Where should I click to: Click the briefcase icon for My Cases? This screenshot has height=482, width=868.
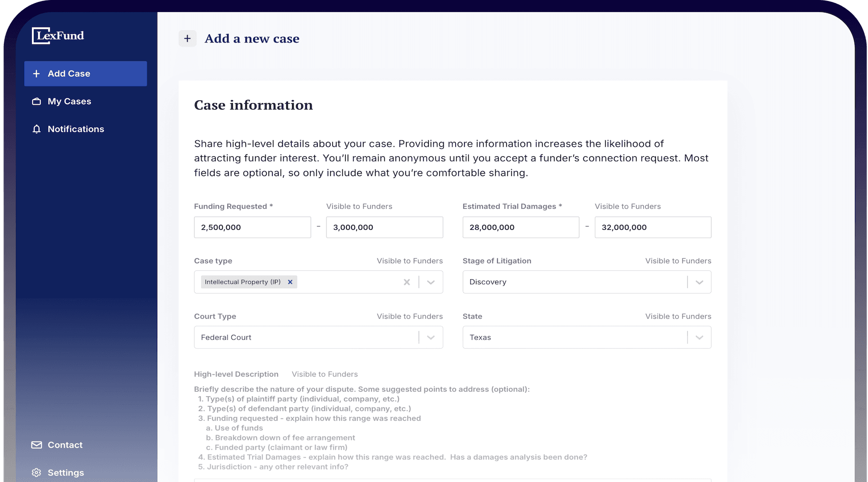click(x=37, y=101)
